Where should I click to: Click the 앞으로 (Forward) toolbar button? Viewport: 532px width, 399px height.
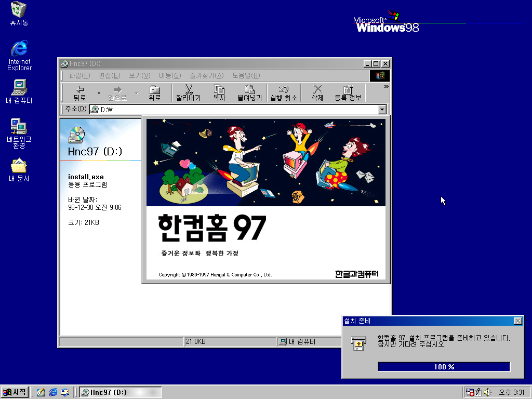(117, 93)
